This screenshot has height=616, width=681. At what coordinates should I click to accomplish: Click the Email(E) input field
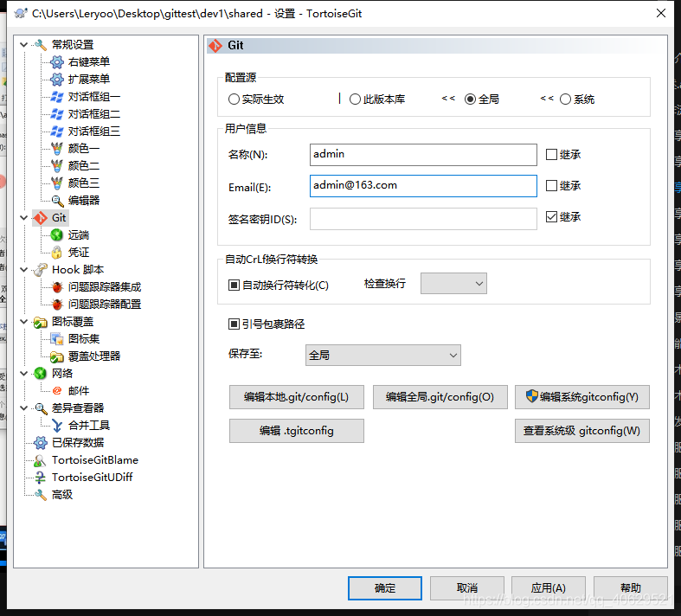point(423,186)
